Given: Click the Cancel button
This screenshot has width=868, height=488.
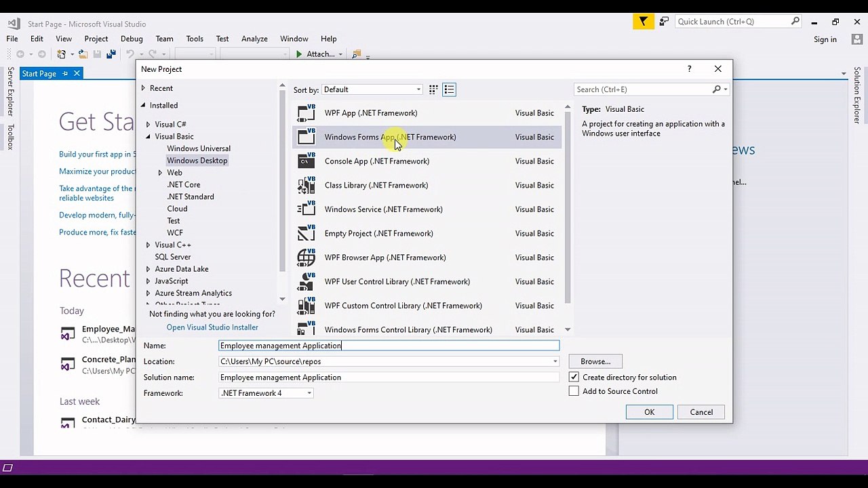Looking at the screenshot, I should [x=701, y=412].
